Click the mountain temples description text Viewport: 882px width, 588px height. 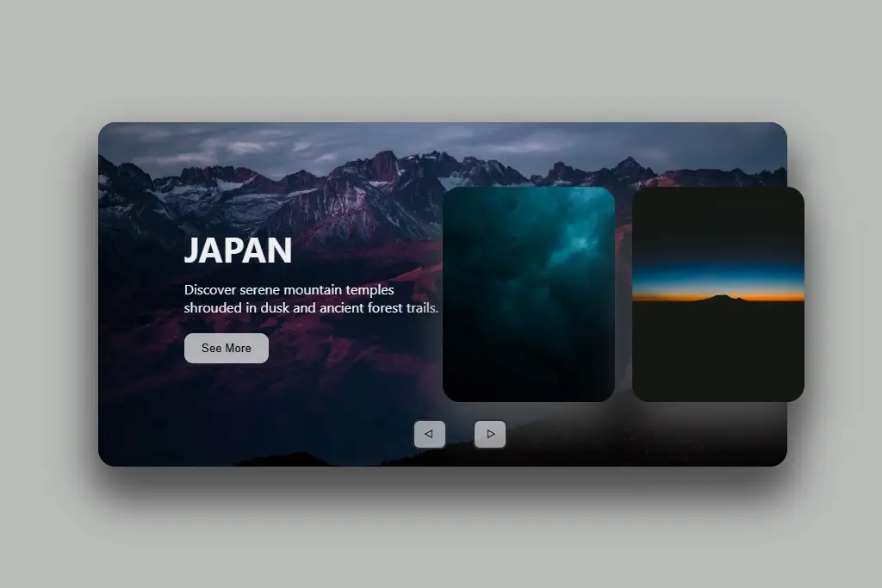311,299
